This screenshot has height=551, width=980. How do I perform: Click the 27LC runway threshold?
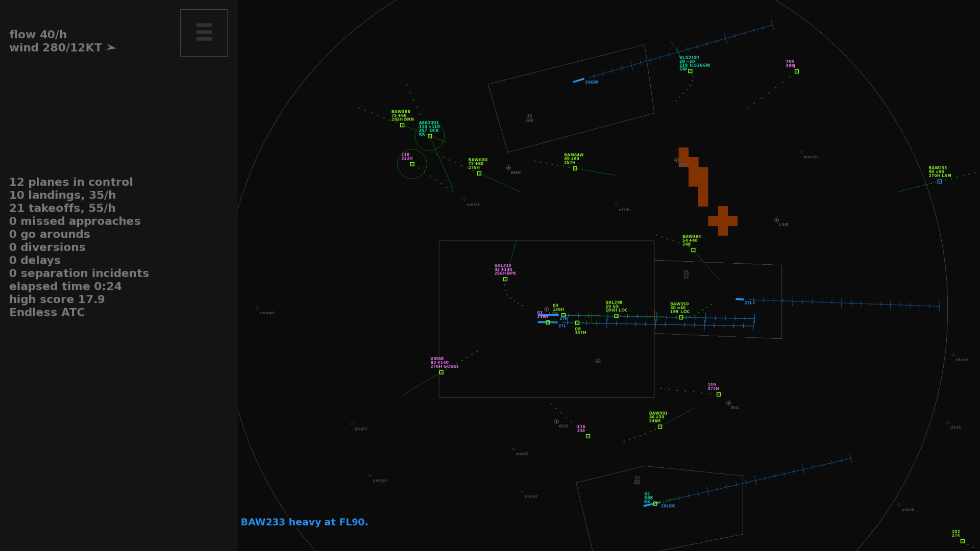[740, 299]
